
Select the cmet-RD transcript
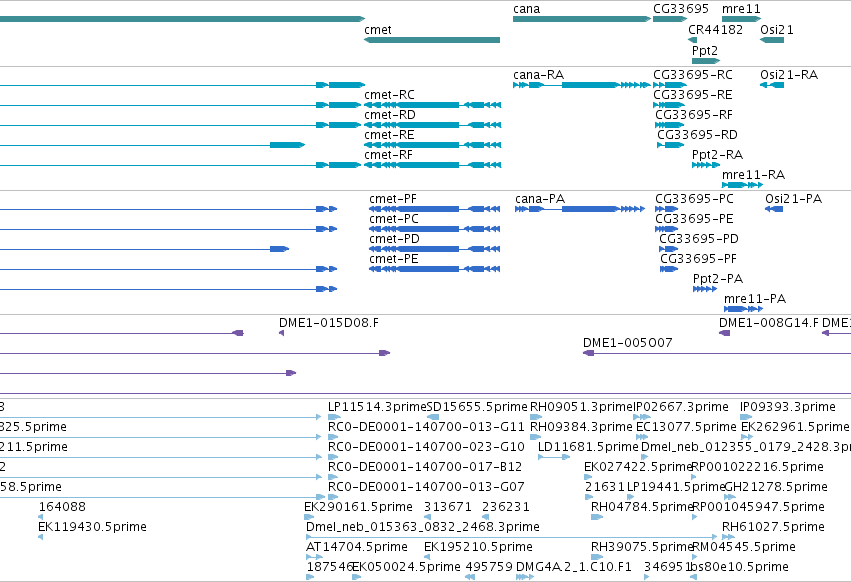click(x=433, y=125)
